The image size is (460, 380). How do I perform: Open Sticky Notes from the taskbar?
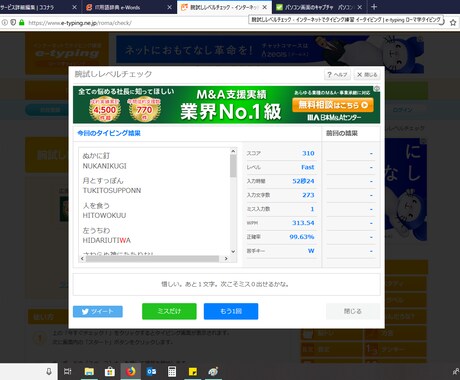193,371
